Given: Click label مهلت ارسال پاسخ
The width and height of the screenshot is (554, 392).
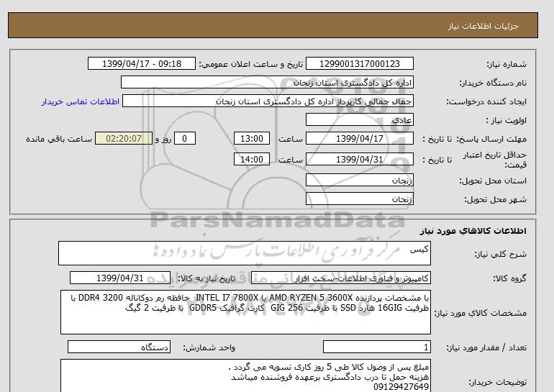Looking at the screenshot, I should [x=493, y=139].
